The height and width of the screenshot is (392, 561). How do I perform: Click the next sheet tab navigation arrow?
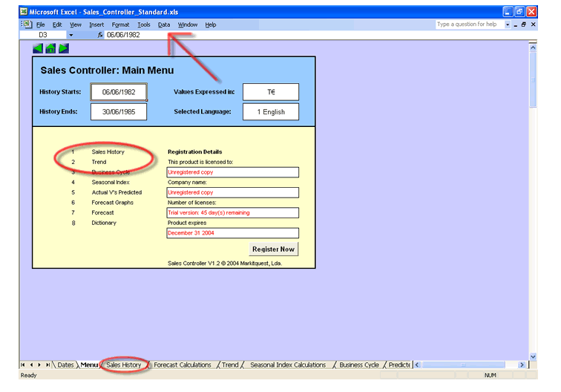(x=39, y=365)
